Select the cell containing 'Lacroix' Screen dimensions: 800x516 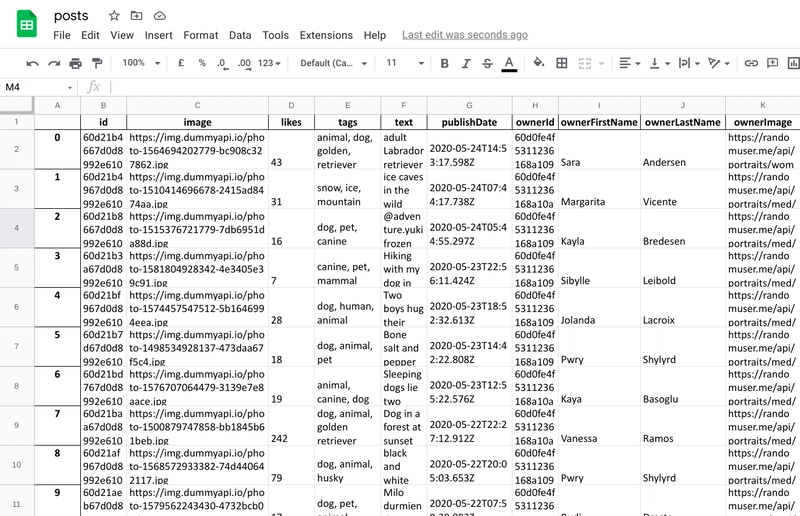click(683, 307)
